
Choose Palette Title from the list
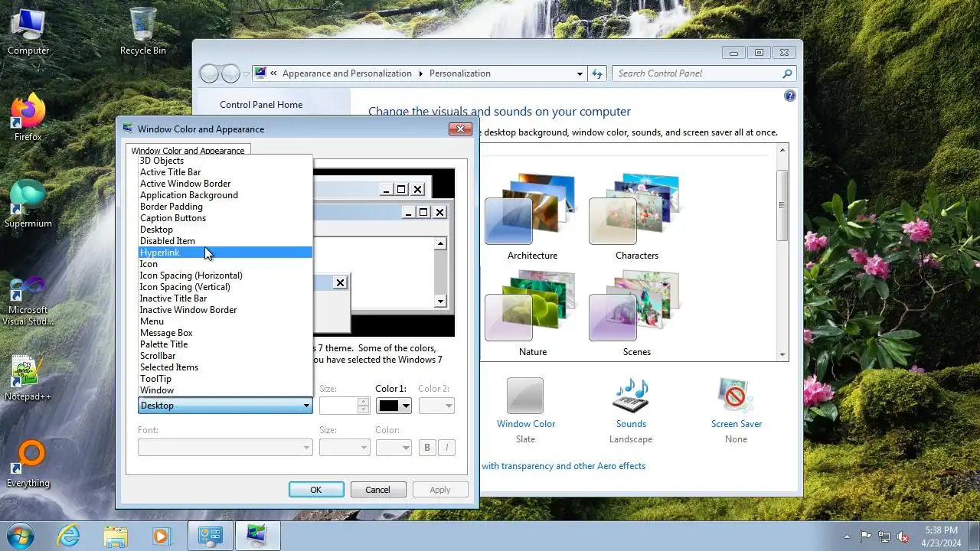coord(225,344)
